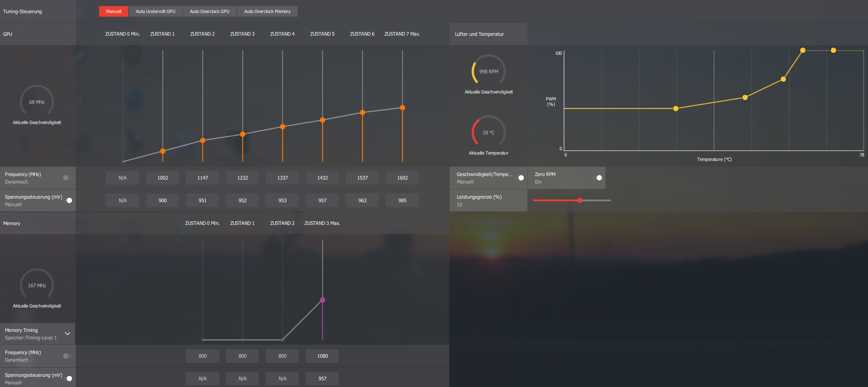Click Auto Overclock GPU button

pos(210,11)
